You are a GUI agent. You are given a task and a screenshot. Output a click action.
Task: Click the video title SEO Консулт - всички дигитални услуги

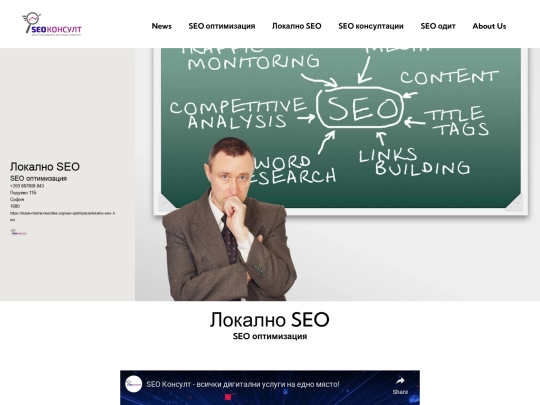point(243,384)
